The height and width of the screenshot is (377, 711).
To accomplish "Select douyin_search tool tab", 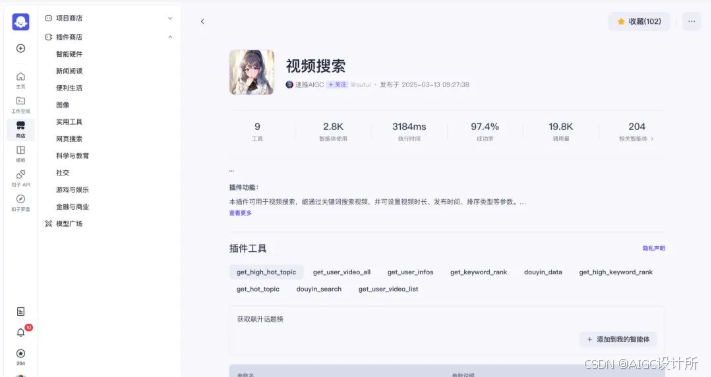I will (x=319, y=289).
